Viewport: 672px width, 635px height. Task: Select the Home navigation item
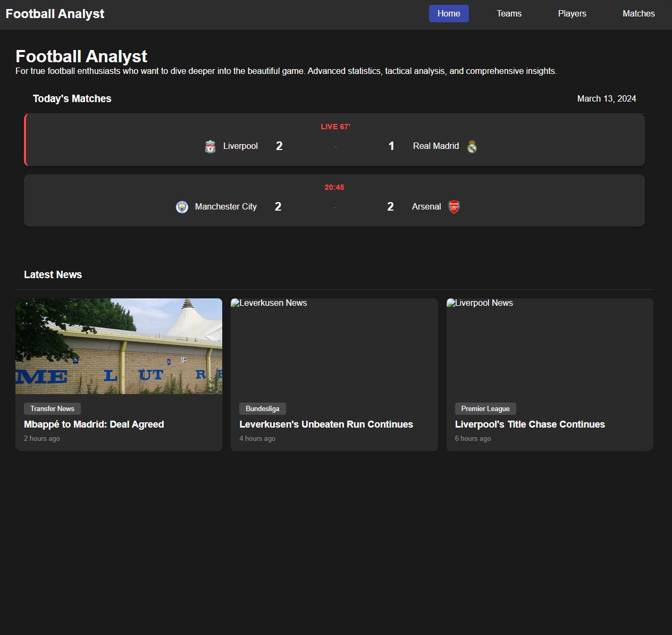(448, 13)
